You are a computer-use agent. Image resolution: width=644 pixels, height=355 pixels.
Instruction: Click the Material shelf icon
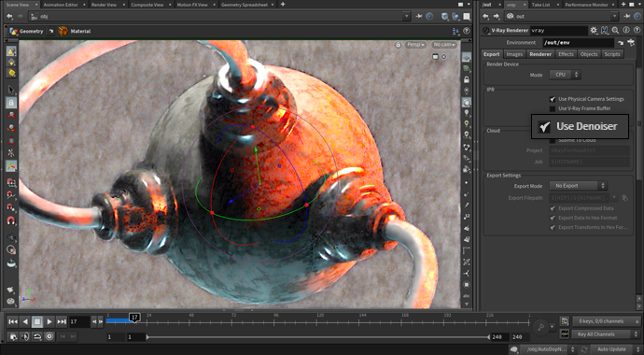click(63, 31)
